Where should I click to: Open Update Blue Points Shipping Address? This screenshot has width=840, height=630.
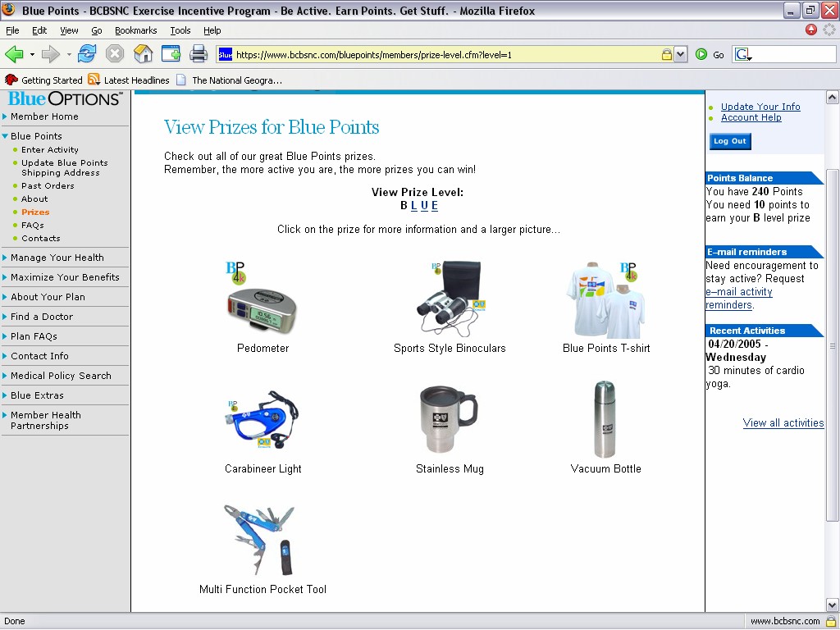point(64,167)
